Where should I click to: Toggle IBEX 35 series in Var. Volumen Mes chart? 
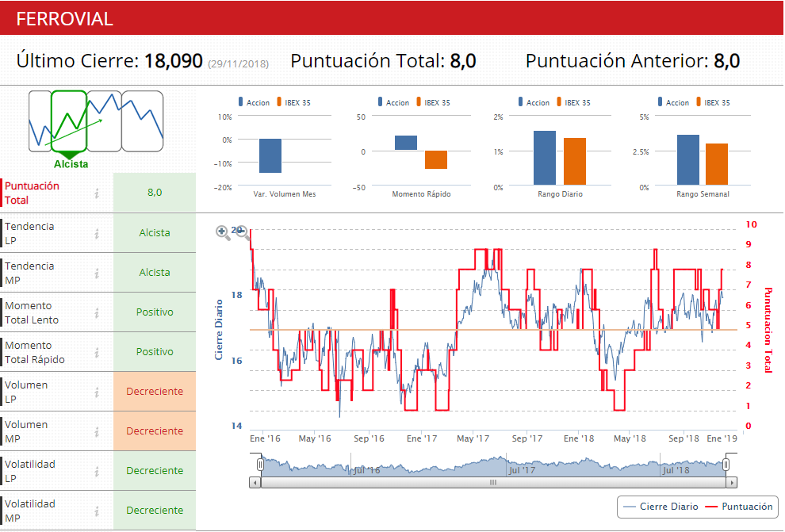tap(294, 102)
